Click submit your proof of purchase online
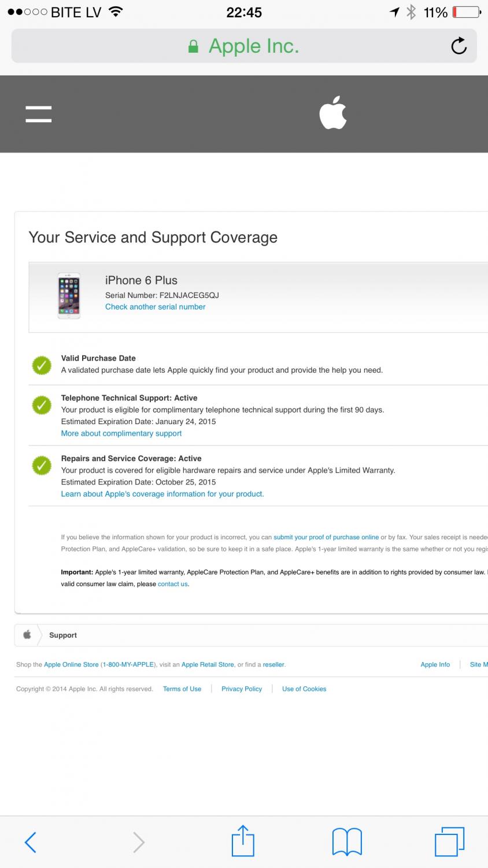Screen dimensions: 488x868 click(326, 537)
